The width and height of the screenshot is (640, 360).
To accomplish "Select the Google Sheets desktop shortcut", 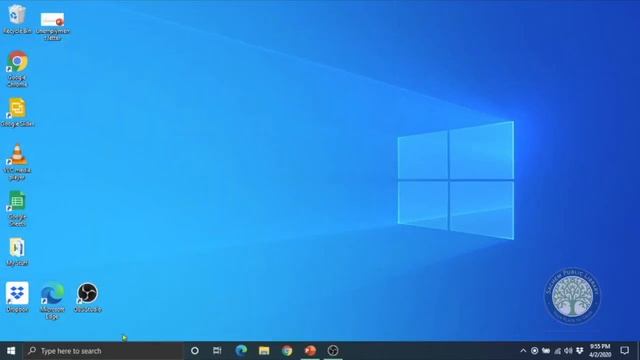I will click(x=17, y=209).
